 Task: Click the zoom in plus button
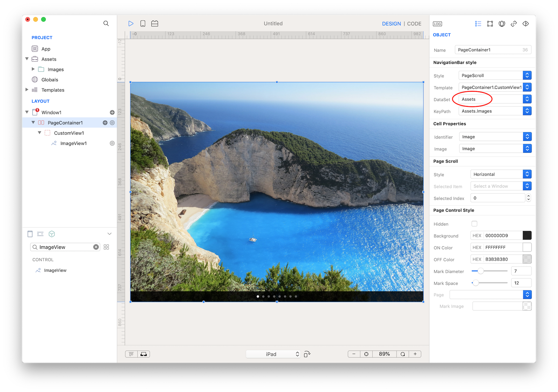coord(415,354)
